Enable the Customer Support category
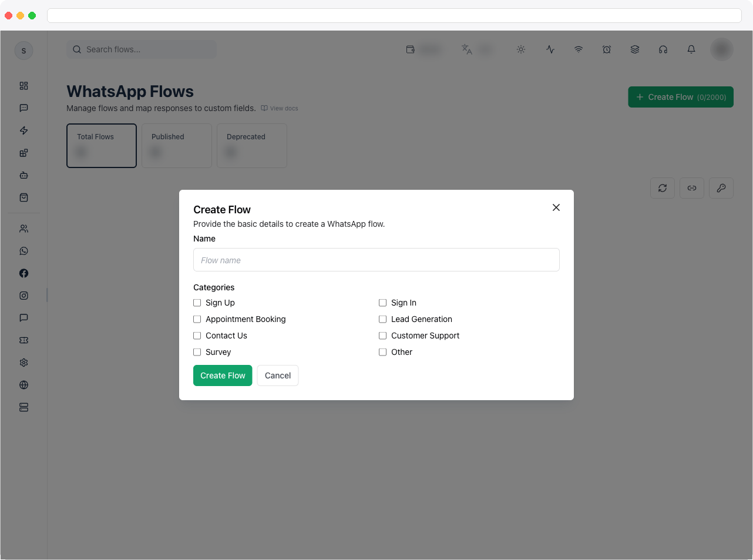The image size is (753, 560). (x=383, y=336)
